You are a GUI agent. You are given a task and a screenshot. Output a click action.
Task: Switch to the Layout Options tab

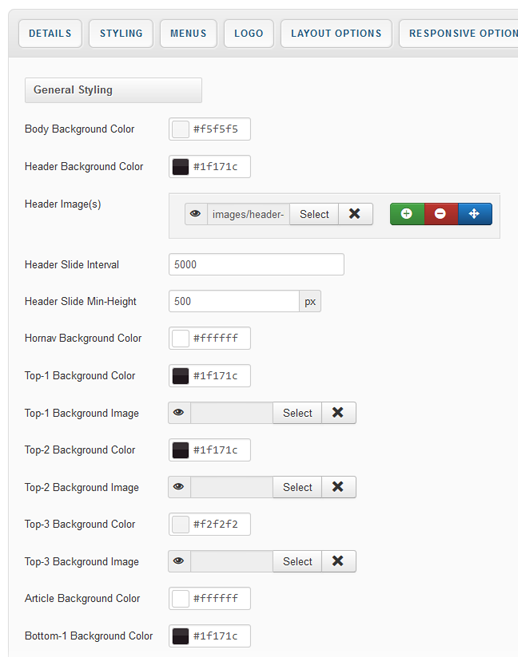[336, 34]
